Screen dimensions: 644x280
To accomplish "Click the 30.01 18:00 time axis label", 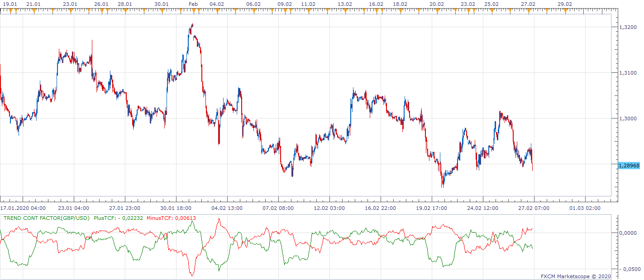I will [176, 208].
